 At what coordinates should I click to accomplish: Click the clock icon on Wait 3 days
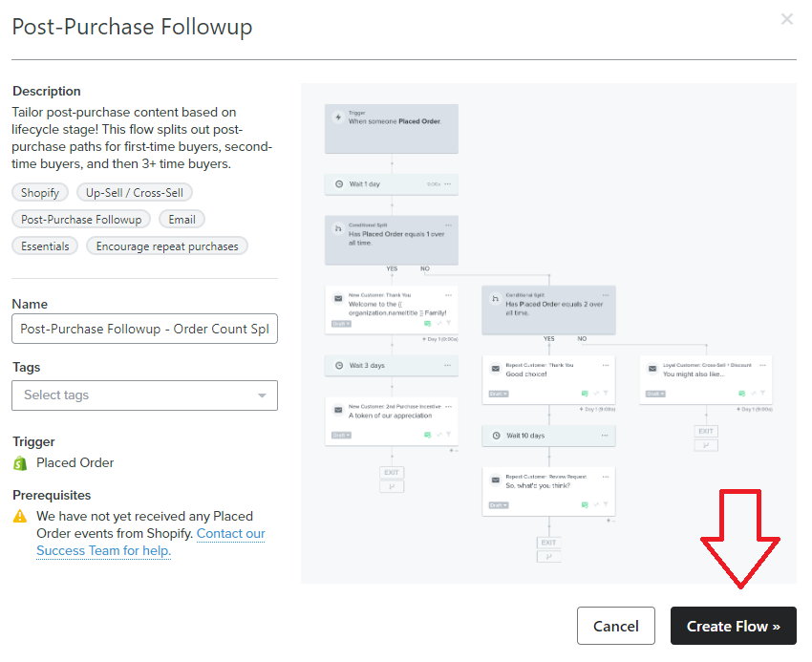[339, 365]
